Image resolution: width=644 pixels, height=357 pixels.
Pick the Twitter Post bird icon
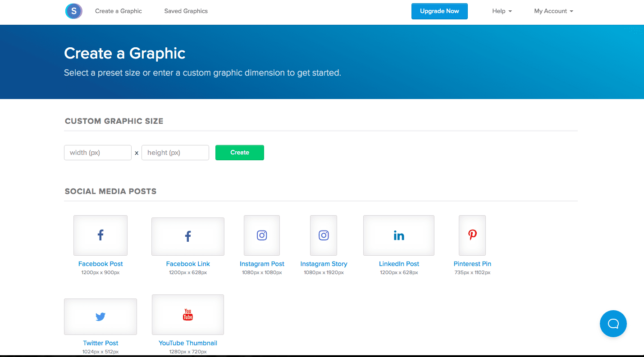tap(100, 317)
